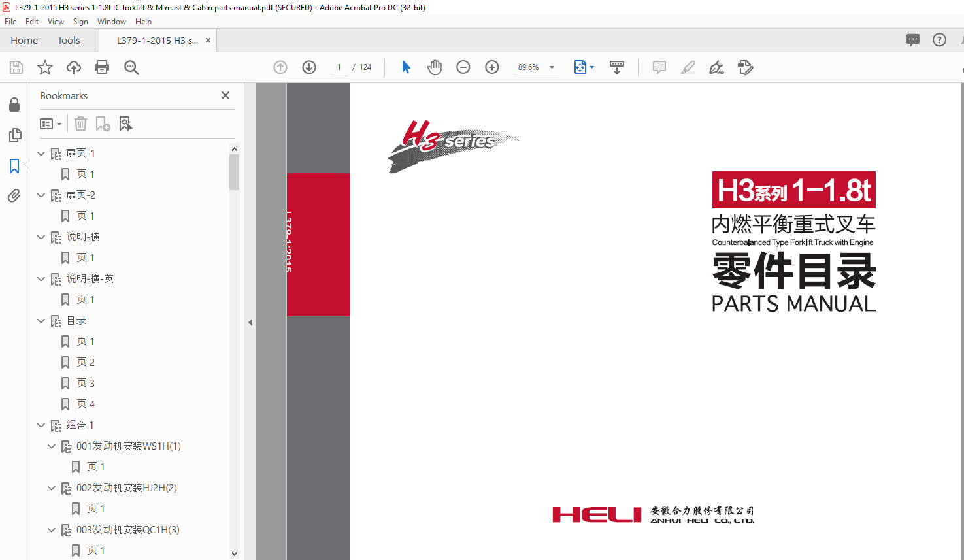This screenshot has height=560, width=964.
Task: Click the stamp tool icon
Action: pos(746,67)
